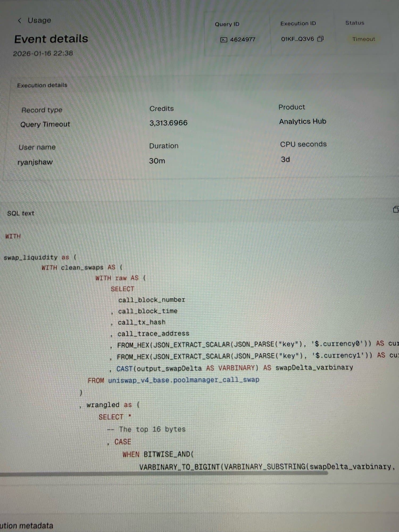Select the 30m duration value

(157, 161)
